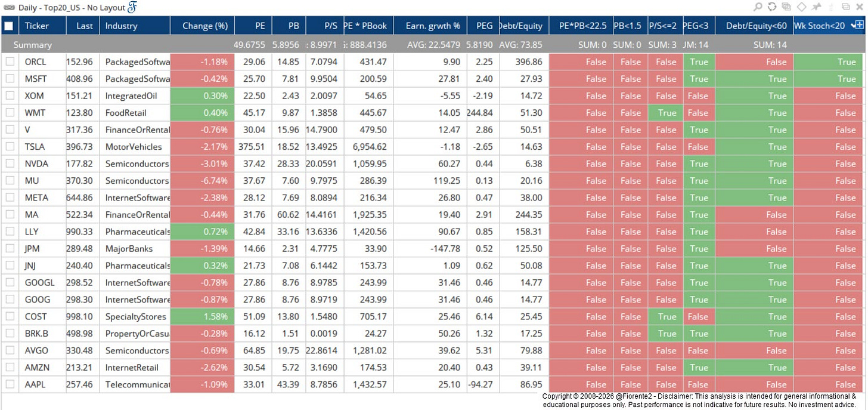This screenshot has height=410, width=868.
Task: Click the PE*PB<22.5 column header
Action: [581, 26]
